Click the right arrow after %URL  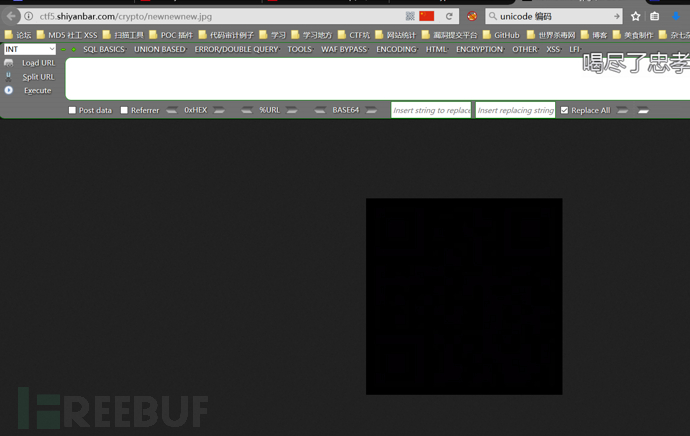pos(292,110)
